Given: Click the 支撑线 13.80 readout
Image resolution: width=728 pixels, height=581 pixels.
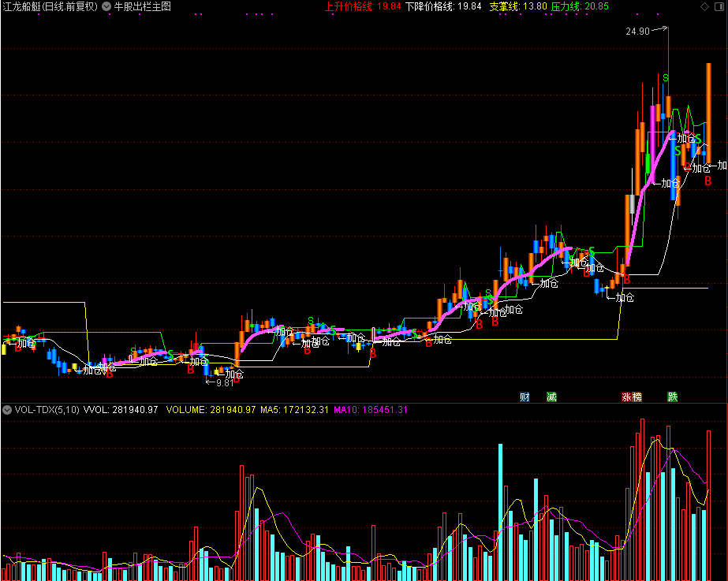Looking at the screenshot, I should click(518, 6).
